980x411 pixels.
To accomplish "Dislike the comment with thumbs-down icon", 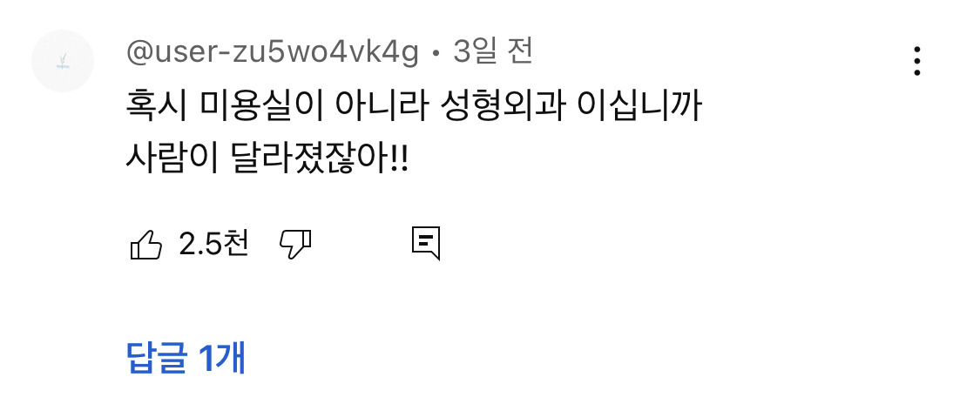I will click(x=295, y=244).
